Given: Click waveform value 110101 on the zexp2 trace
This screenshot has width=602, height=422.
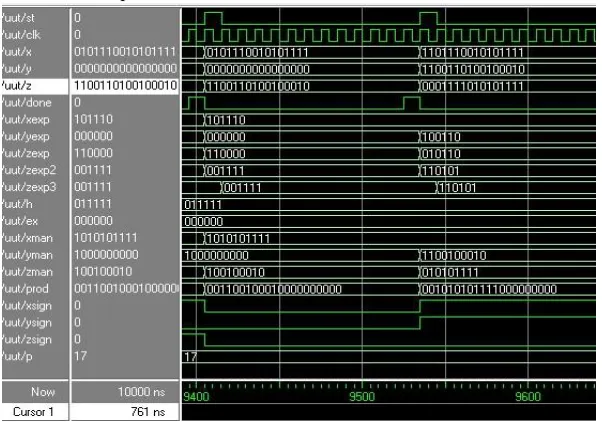Looking at the screenshot, I should (440, 171).
